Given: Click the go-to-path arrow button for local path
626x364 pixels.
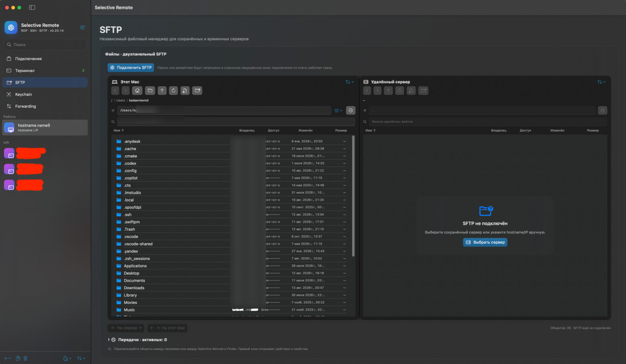Looking at the screenshot, I should point(351,110).
